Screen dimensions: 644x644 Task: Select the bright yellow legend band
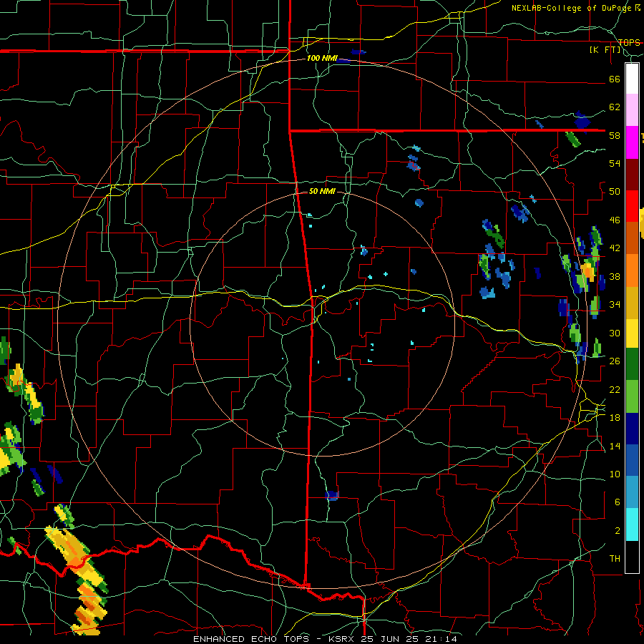(632, 333)
